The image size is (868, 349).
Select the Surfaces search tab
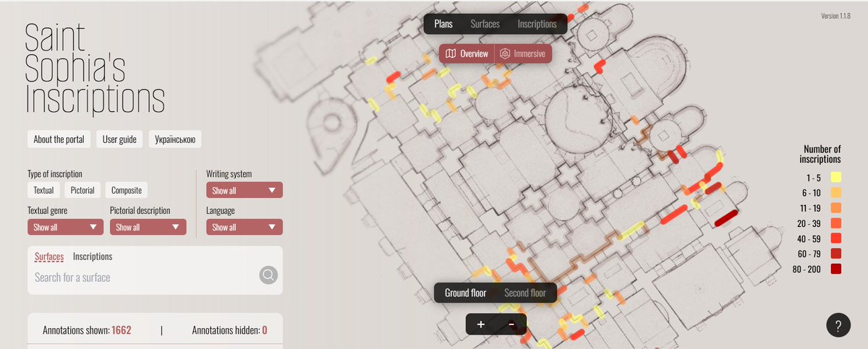click(x=49, y=257)
